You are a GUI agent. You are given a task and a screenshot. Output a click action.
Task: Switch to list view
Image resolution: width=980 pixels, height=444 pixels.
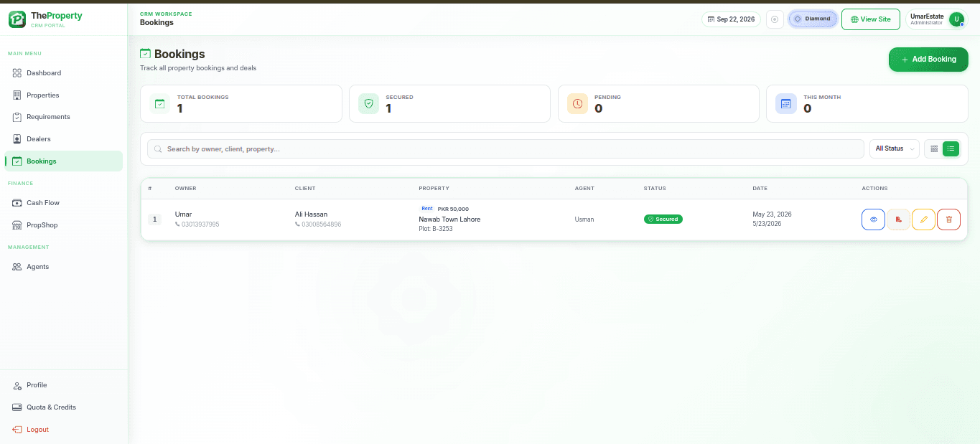(951, 148)
